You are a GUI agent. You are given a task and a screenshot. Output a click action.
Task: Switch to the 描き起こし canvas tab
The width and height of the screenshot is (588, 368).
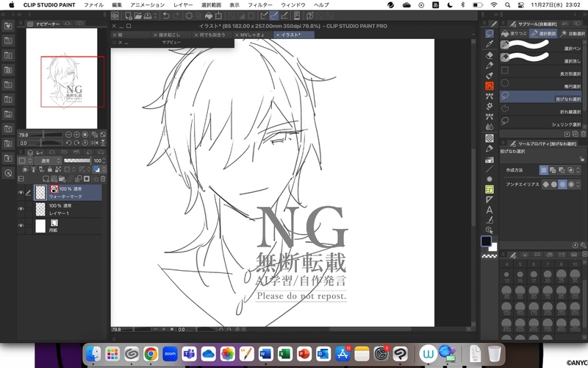[x=170, y=35]
